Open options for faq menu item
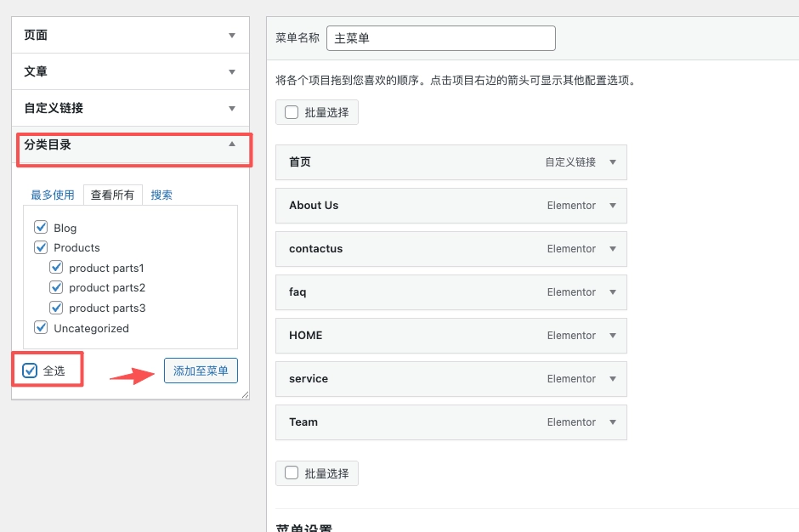 pyautogui.click(x=613, y=292)
